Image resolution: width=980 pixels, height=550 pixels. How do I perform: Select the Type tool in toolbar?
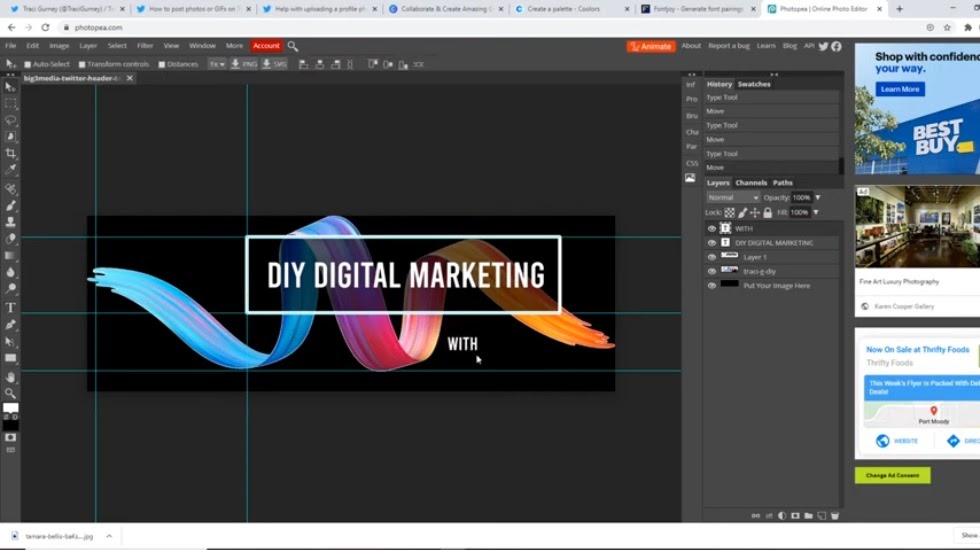[x=11, y=307]
